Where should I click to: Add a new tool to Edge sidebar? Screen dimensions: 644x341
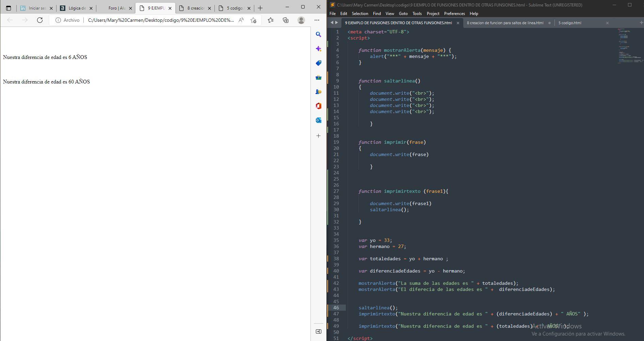[318, 136]
